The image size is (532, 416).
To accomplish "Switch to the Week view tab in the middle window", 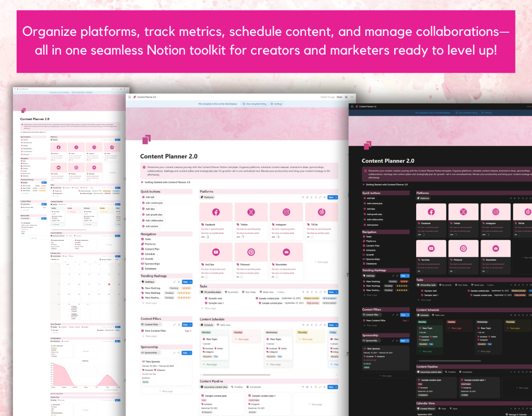I will pyautogui.click(x=267, y=292).
